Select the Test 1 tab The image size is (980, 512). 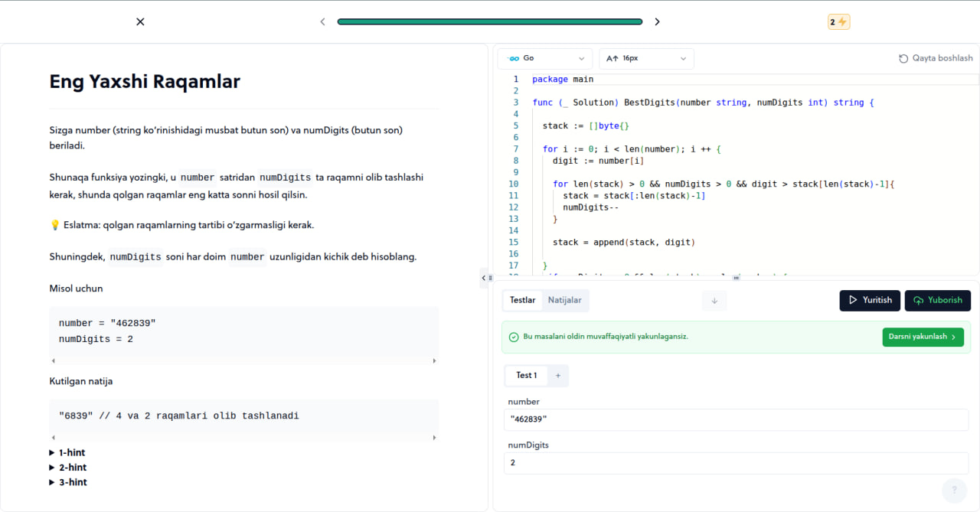pyautogui.click(x=527, y=375)
